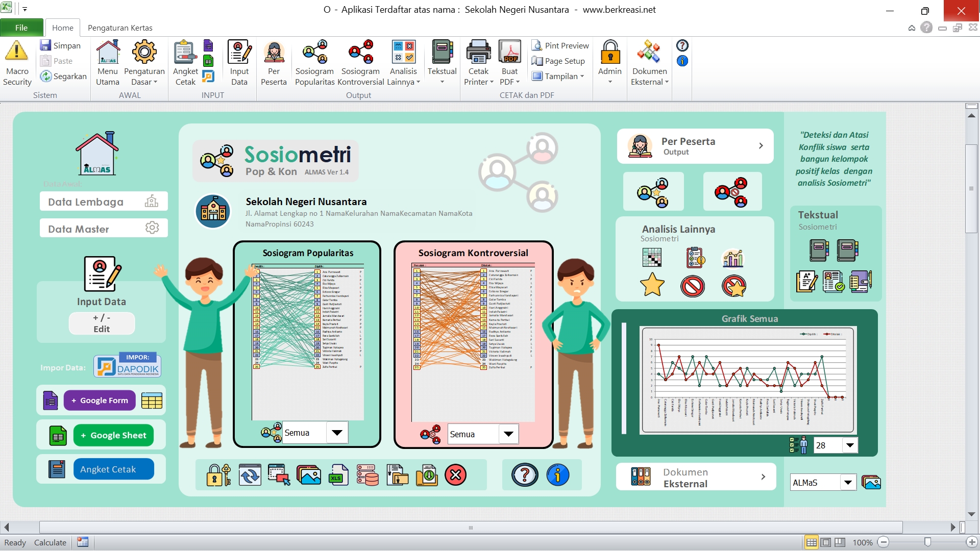980x551 pixels.
Task: Click the yellow star analysis icon
Action: pos(652,285)
